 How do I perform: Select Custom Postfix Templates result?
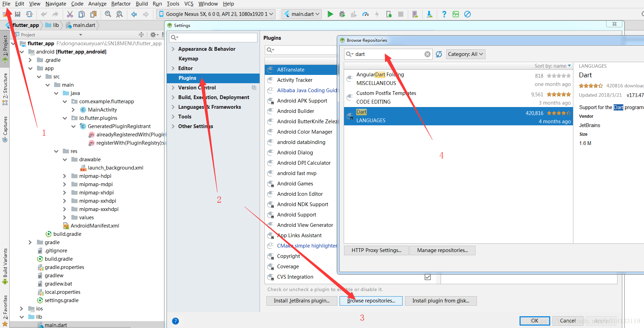(x=458, y=98)
